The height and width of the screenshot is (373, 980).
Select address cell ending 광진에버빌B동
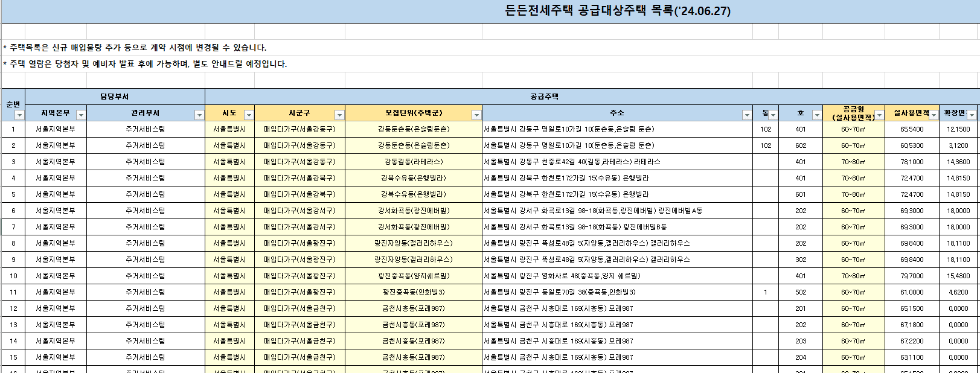618,227
